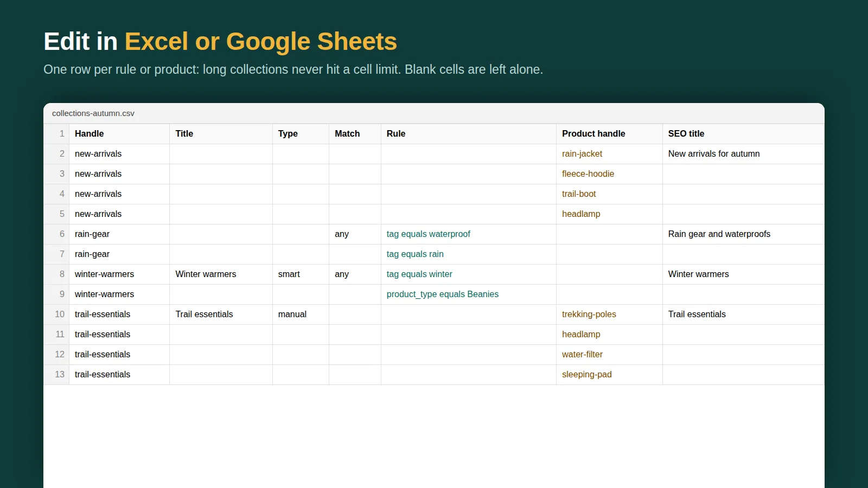Click the 'smart' type cell
The image size is (868, 488).
[301, 274]
